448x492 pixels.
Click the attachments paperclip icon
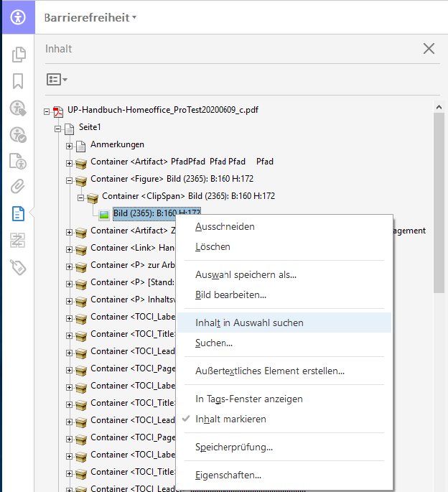[19, 187]
